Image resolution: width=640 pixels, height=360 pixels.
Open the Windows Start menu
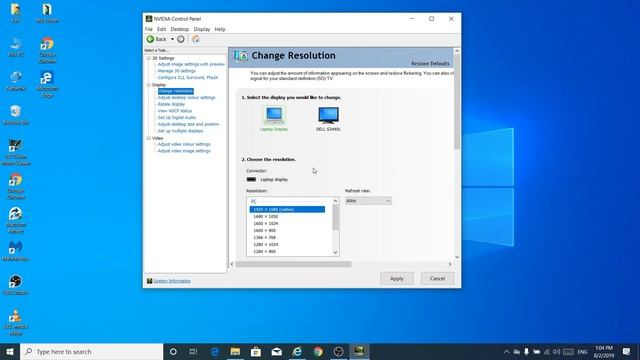tap(10, 351)
